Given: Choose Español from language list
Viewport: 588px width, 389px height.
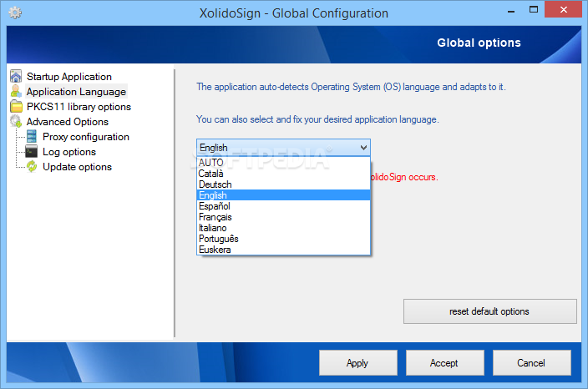Looking at the screenshot, I should click(283, 205).
